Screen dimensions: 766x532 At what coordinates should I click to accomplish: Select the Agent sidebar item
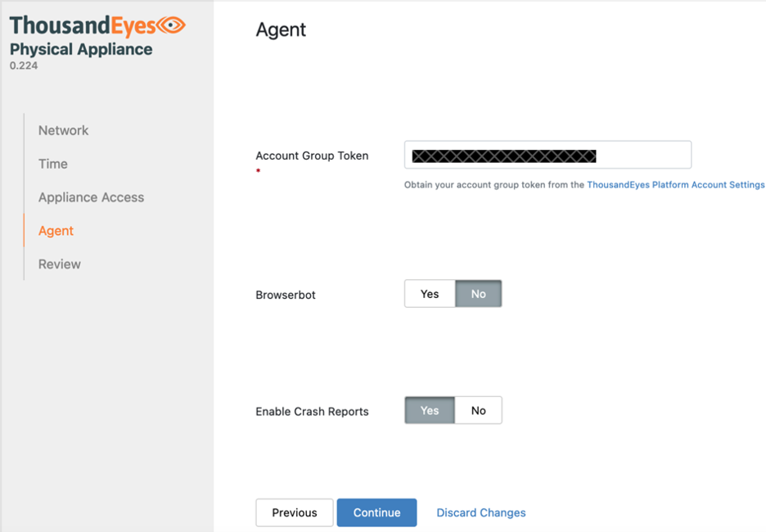[x=56, y=231]
